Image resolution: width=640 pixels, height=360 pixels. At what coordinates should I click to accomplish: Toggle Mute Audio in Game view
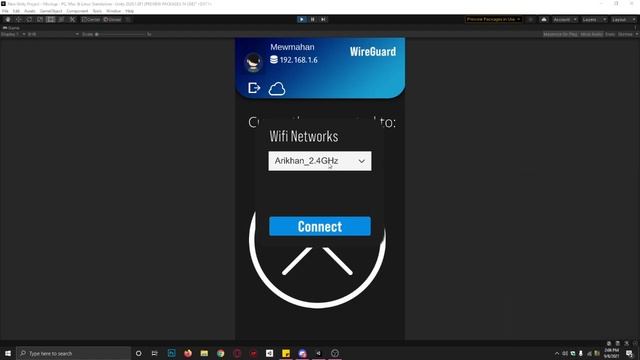click(x=591, y=34)
